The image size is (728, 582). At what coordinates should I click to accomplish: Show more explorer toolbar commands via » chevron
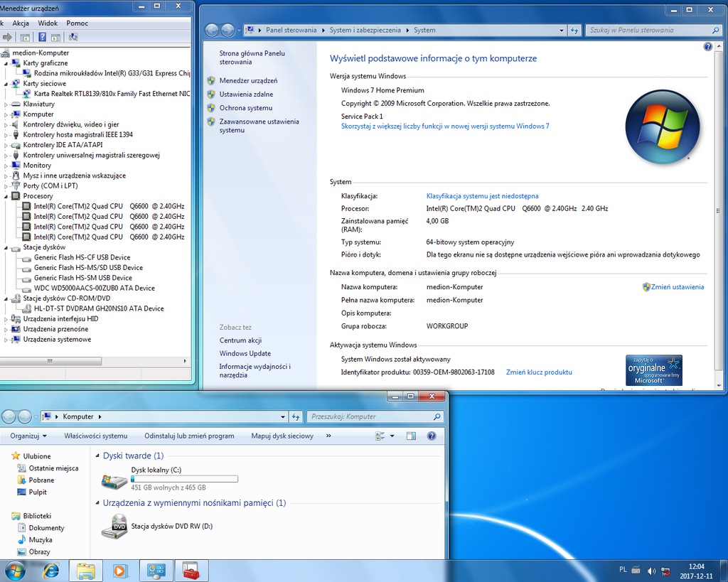coord(328,436)
